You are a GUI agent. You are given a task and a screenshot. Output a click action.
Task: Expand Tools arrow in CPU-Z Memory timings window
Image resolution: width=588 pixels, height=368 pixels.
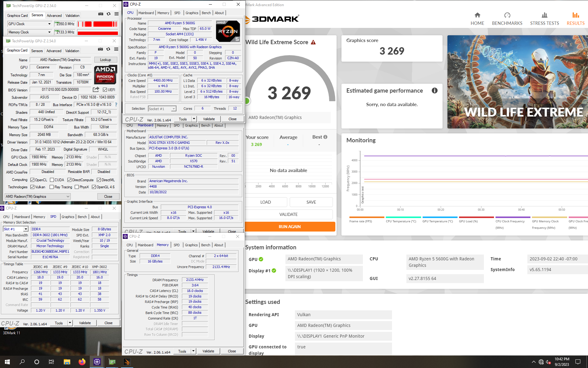(x=193, y=351)
